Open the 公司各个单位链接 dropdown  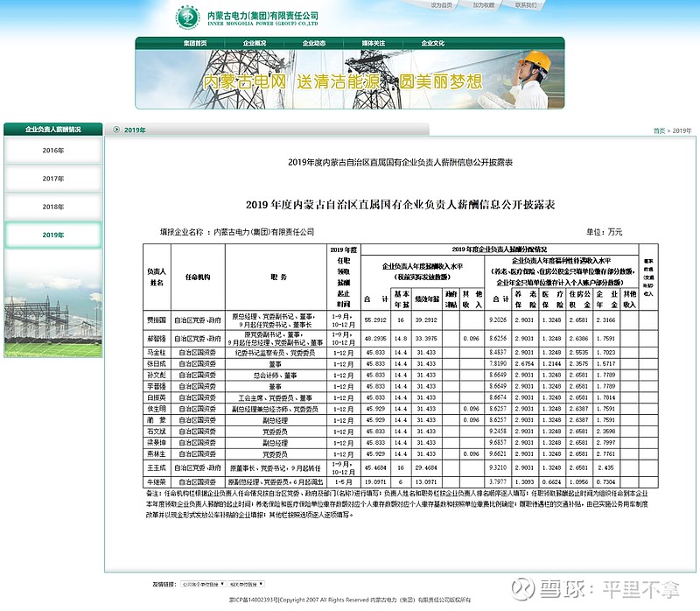point(203,584)
